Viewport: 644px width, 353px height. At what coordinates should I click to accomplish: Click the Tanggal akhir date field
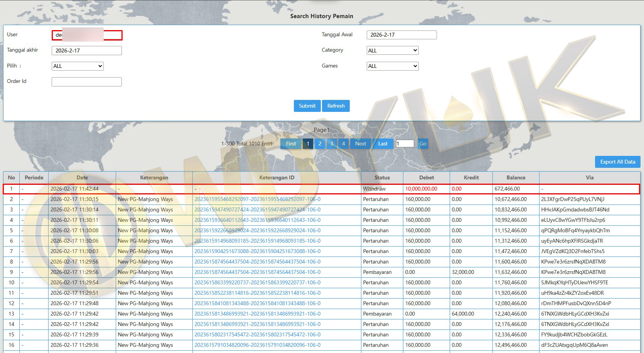point(87,51)
